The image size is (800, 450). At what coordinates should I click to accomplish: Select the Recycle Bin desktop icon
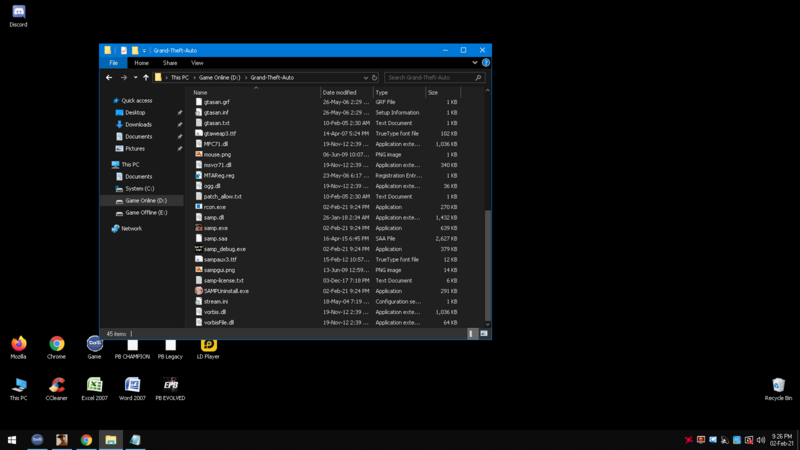coord(778,389)
